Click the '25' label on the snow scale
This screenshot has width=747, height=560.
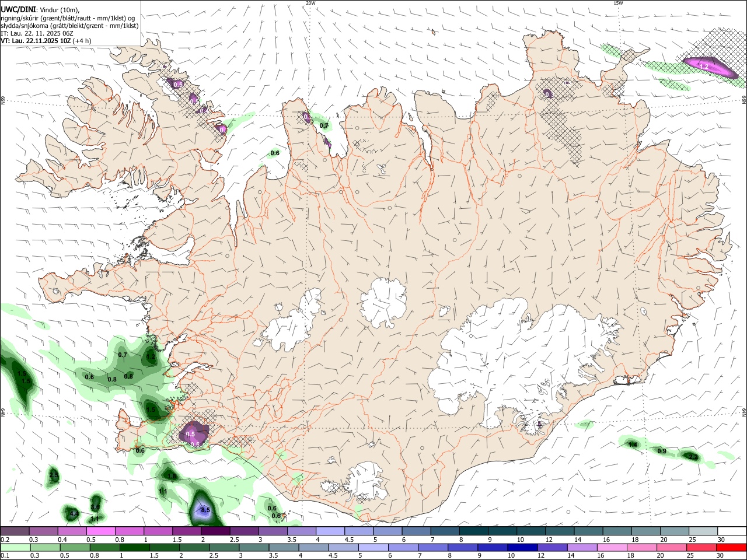tap(692, 540)
